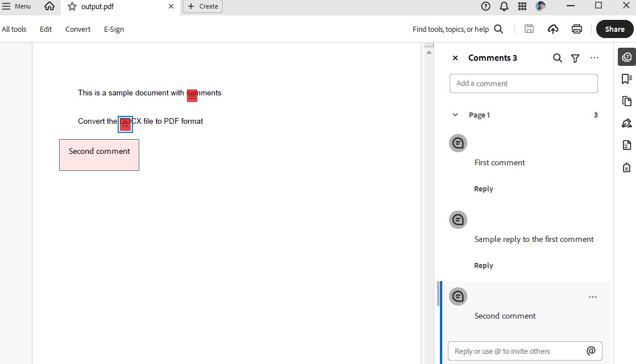
Task: Reply to the First comment
Action: tap(483, 189)
